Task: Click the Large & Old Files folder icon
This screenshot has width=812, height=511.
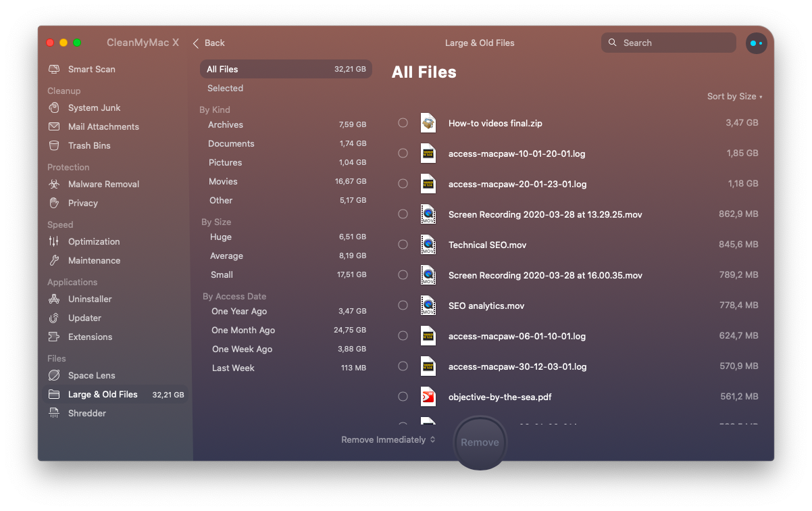Action: coord(54,394)
